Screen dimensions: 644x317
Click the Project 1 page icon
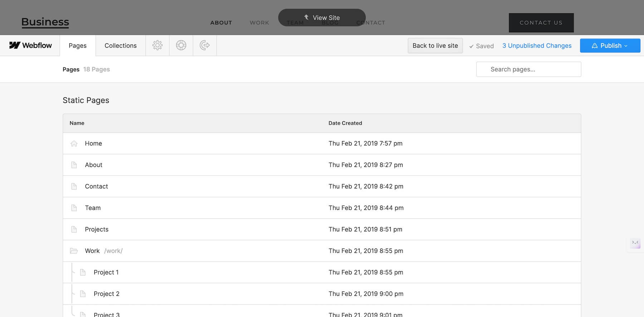click(83, 272)
